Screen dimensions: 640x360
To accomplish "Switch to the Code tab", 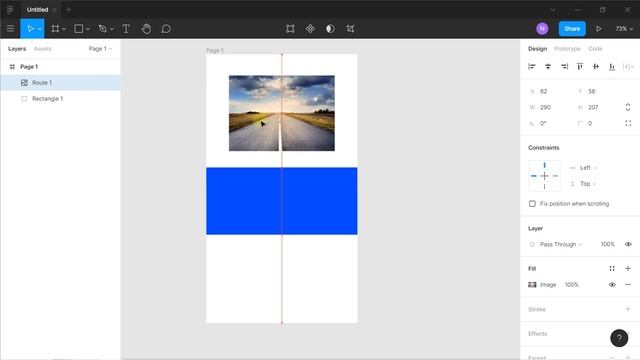I will coord(595,49).
